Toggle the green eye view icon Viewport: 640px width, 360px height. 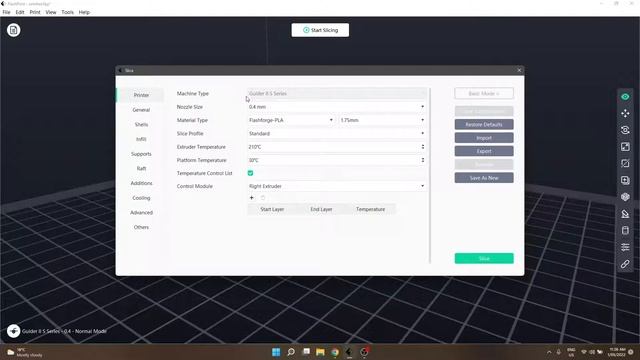(x=625, y=97)
